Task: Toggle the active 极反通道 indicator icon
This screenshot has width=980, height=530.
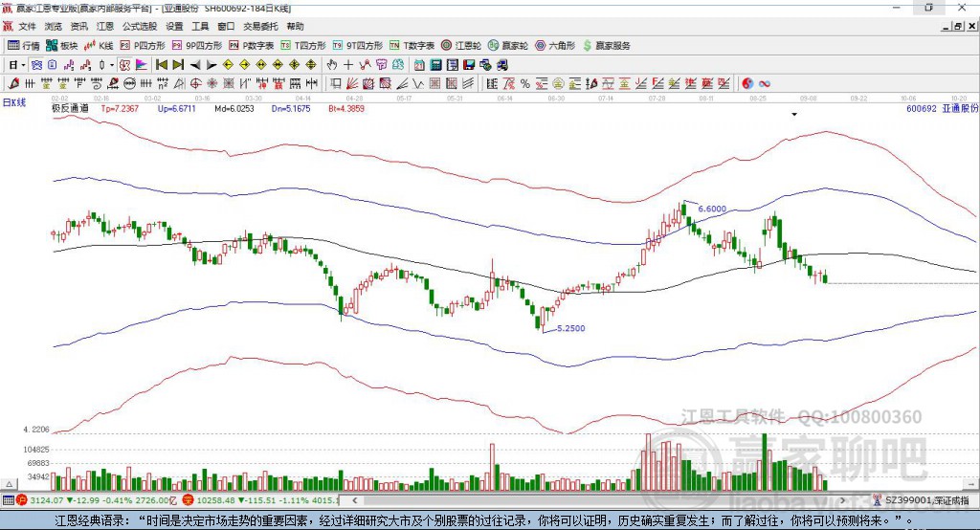Action: pyautogui.click(x=124, y=65)
